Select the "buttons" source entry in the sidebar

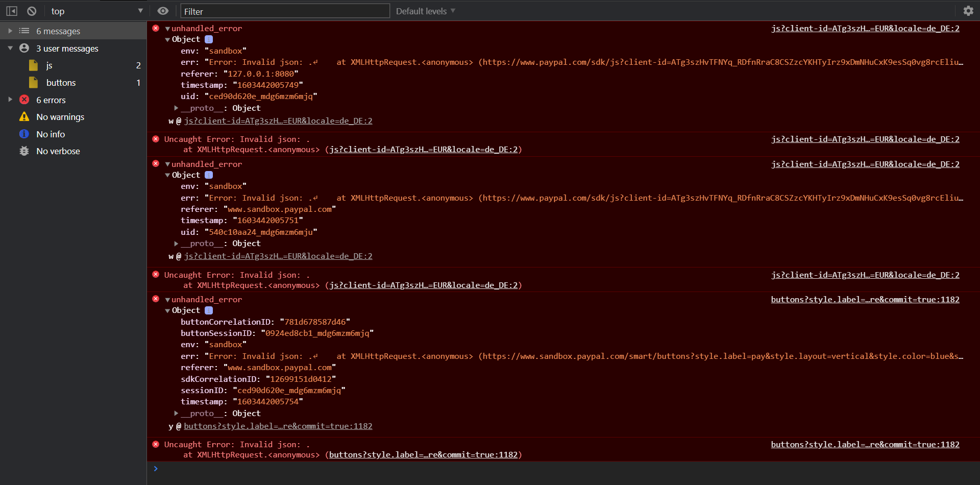click(73, 83)
